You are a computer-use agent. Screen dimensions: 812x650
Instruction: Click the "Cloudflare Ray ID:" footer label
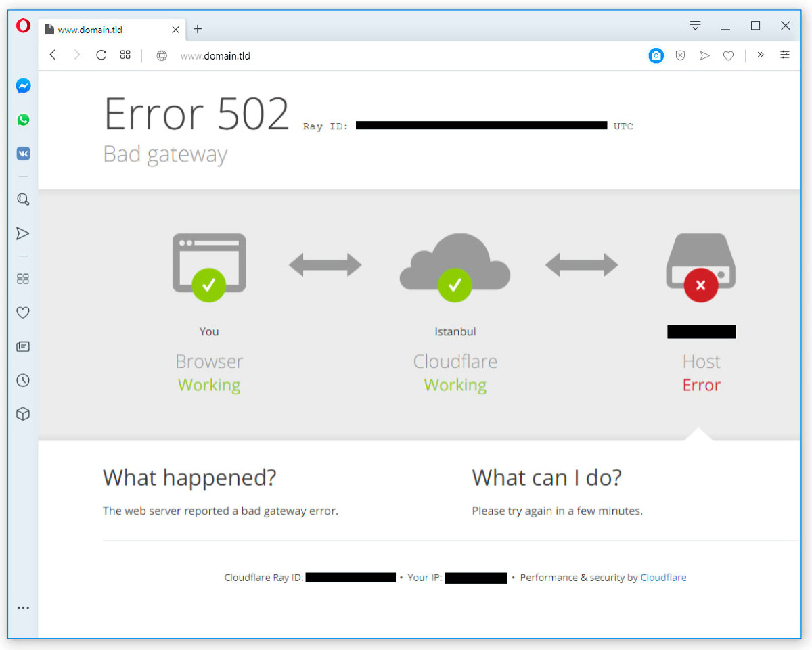click(264, 578)
